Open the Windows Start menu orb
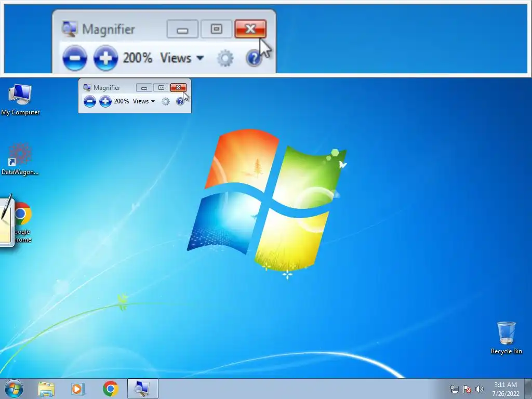 (x=14, y=389)
